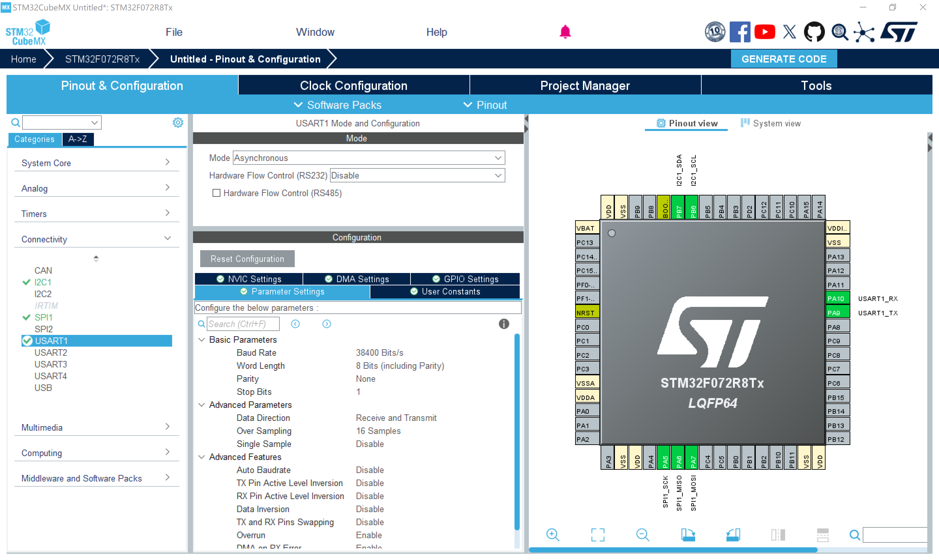Zoom out of the pinout view
Screen dimensions: 939x560
pos(643,535)
